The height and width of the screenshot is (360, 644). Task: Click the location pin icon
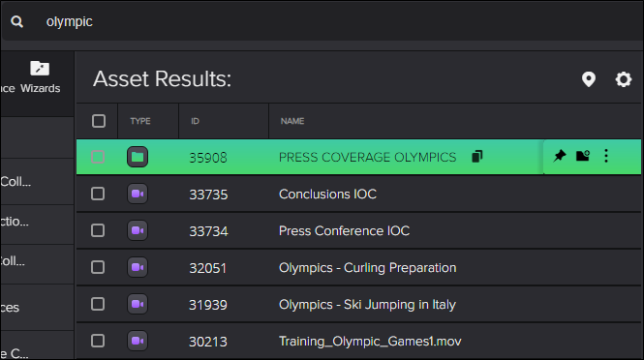coord(589,79)
